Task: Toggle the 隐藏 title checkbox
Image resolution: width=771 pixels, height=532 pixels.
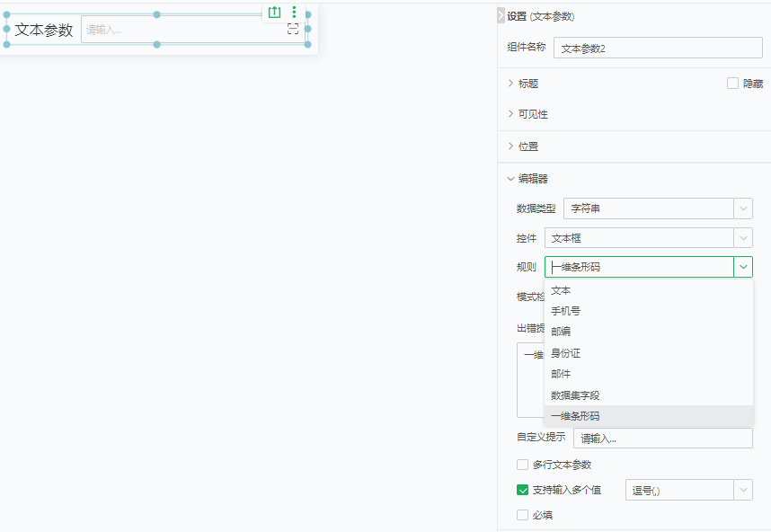Action: coord(732,83)
